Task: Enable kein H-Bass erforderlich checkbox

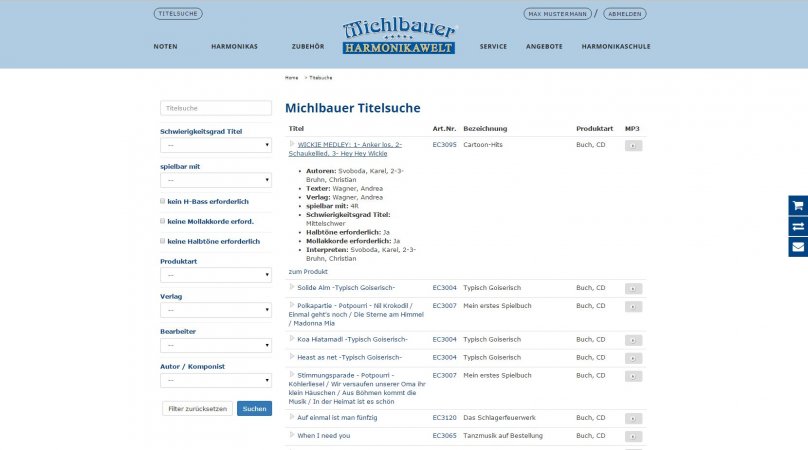Action: 163,201
